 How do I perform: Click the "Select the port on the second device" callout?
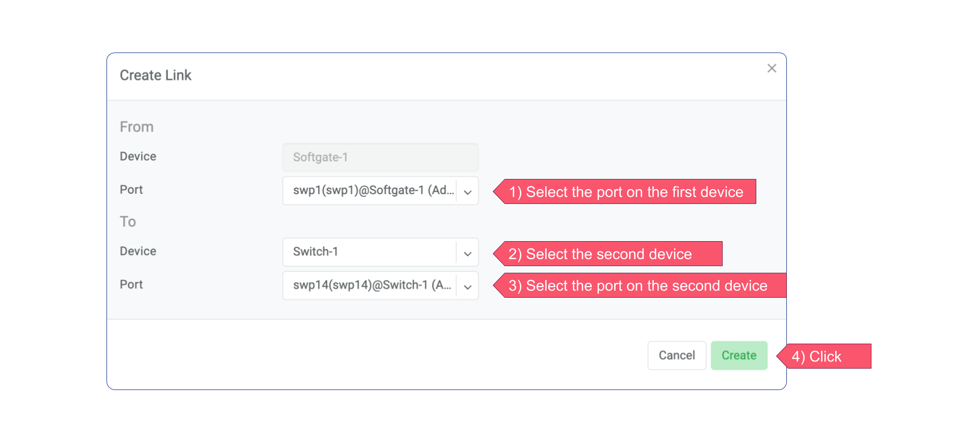(640, 286)
